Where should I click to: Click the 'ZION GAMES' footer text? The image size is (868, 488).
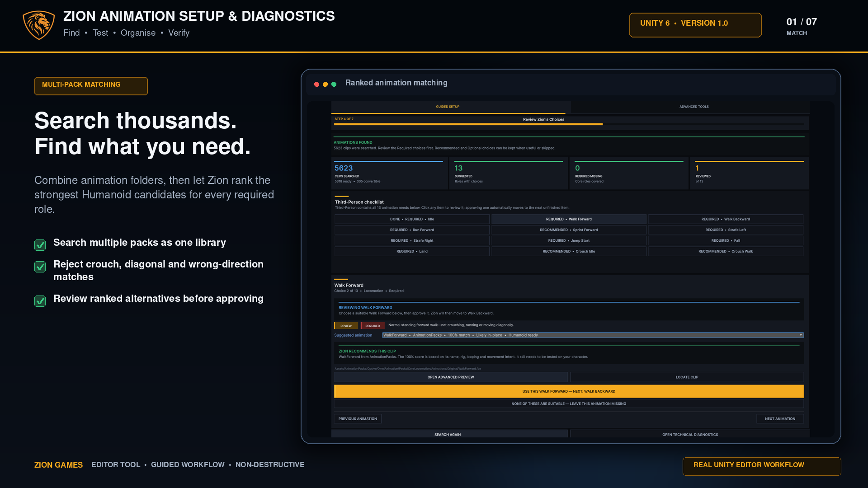tap(58, 465)
